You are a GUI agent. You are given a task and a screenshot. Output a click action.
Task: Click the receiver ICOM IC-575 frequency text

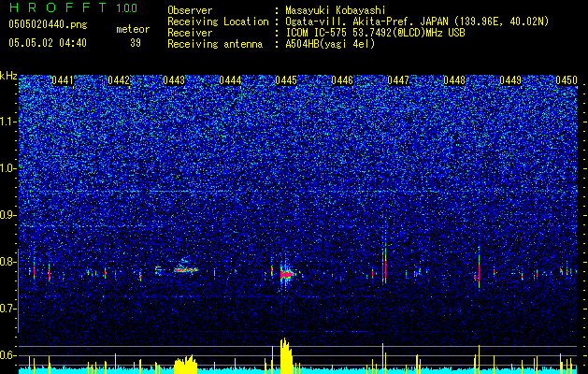375,33
